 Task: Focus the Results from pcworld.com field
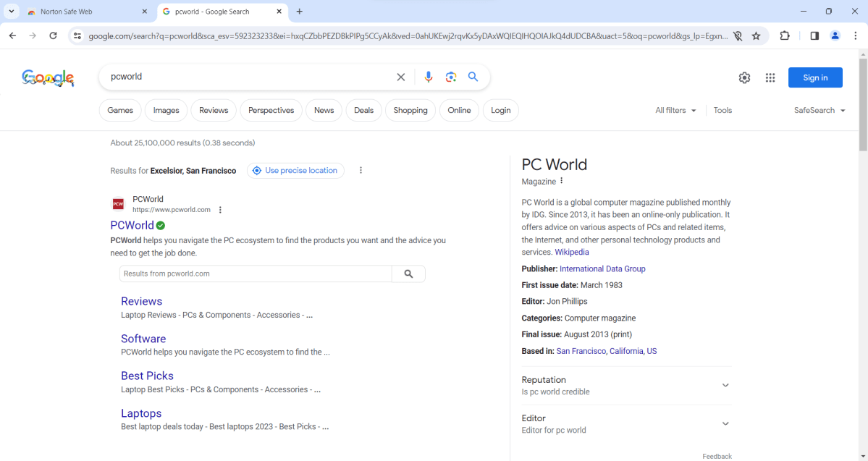coord(256,274)
